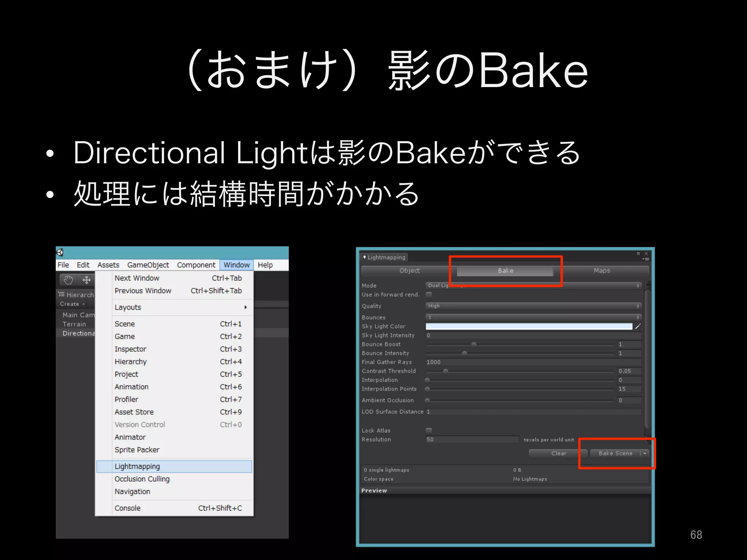The image size is (747, 560).
Task: Switch to the Bake tab
Action: point(505,271)
